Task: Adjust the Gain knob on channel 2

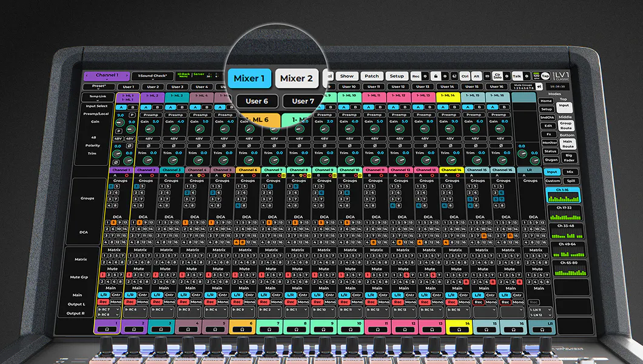Action: pos(150,129)
